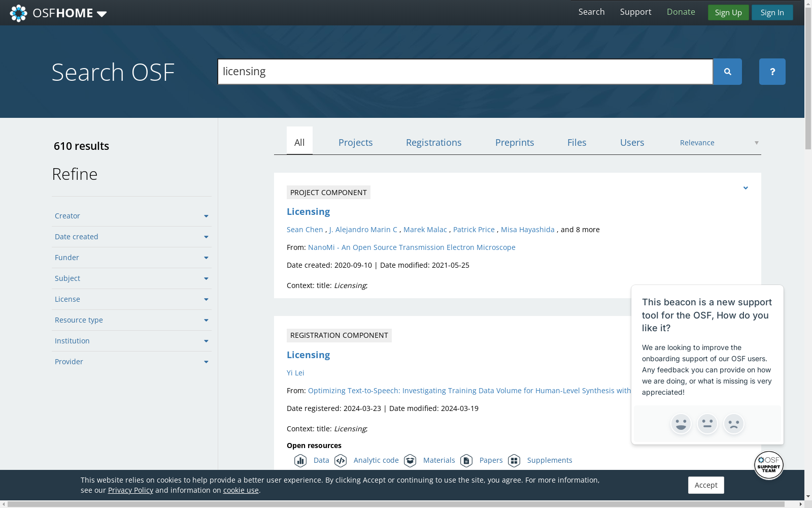The width and height of the screenshot is (812, 508).
Task: Open the OSF HOME dropdown caret
Action: tap(101, 14)
